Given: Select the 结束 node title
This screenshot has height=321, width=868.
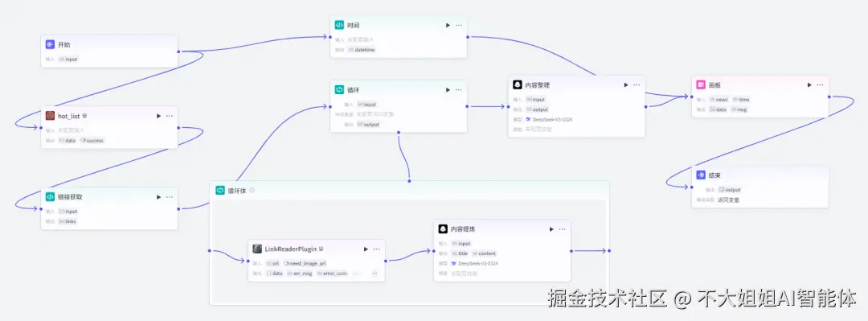Looking at the screenshot, I should (x=715, y=175).
